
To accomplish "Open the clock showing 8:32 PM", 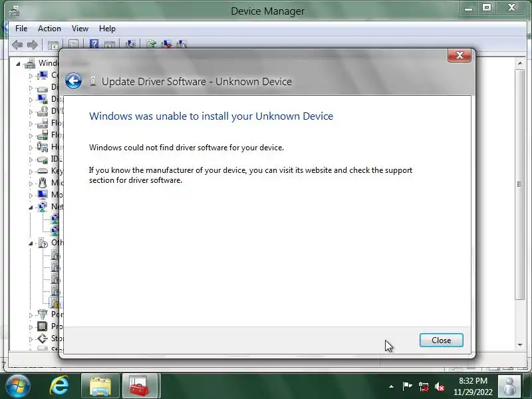I will [473, 386].
